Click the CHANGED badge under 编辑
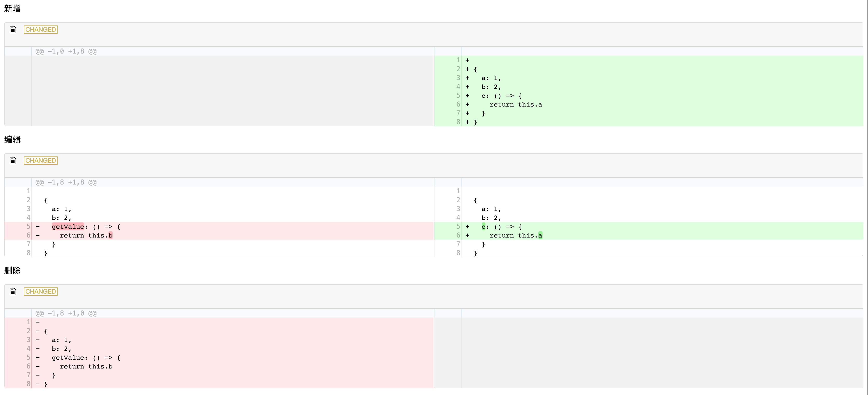This screenshot has width=868, height=395. pos(40,160)
